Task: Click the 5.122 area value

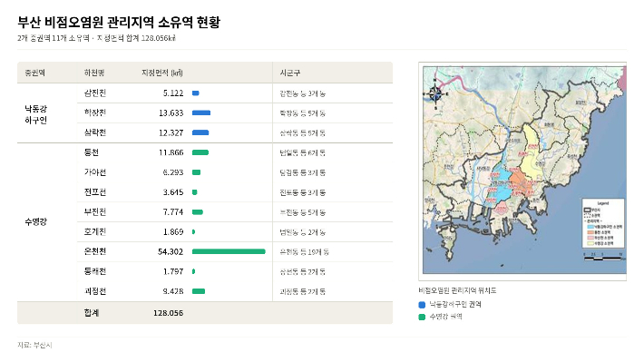Action: (x=173, y=93)
